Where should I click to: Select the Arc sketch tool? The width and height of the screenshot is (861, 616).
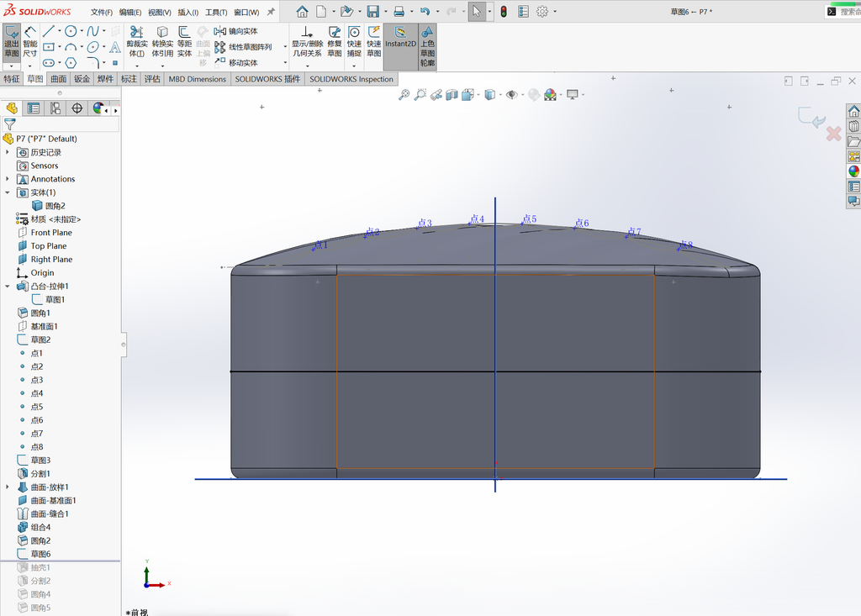[71, 47]
